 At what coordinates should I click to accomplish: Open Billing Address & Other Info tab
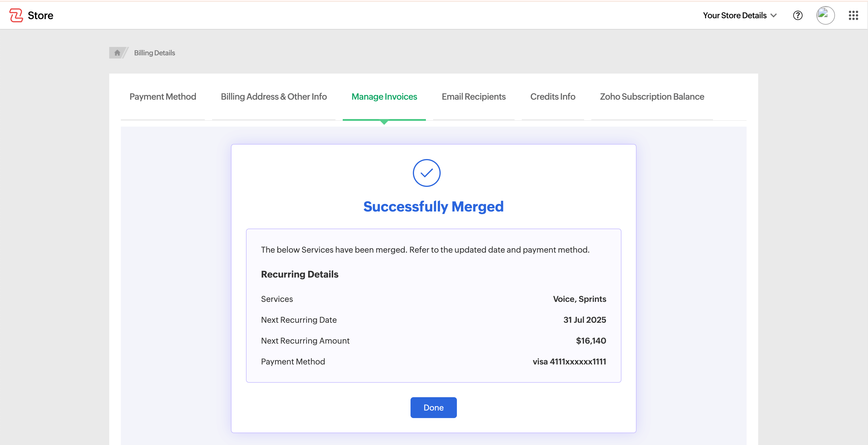[273, 97]
